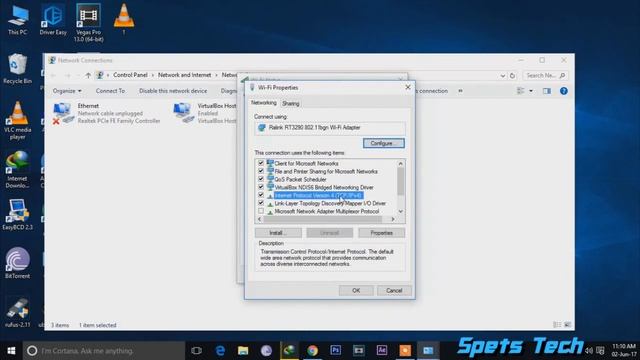Toggle Internet Protocol Version 4 checkbox
Viewport: 640px width, 360px height.
(x=261, y=195)
